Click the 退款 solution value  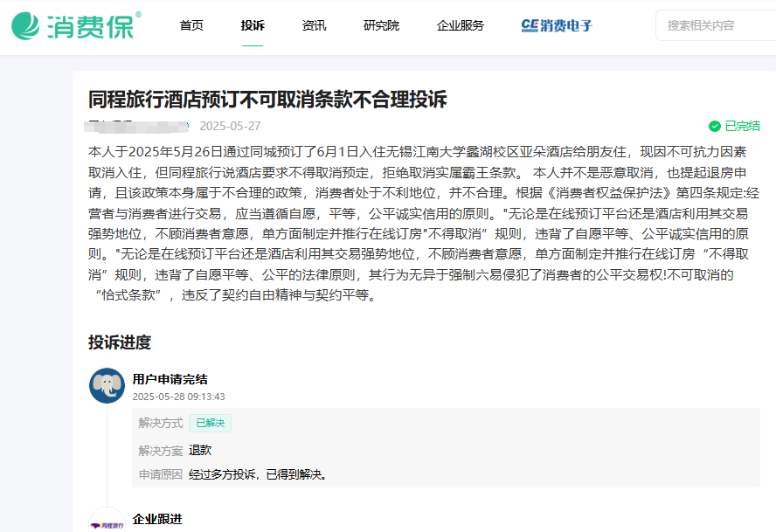(200, 450)
